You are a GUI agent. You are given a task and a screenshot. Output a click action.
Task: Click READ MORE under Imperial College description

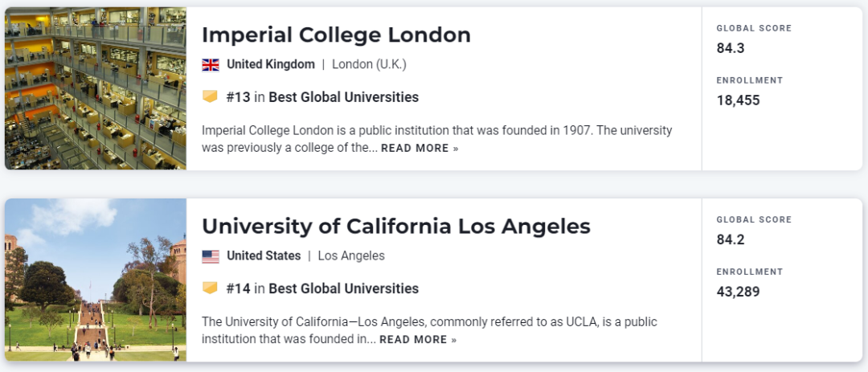(x=420, y=149)
